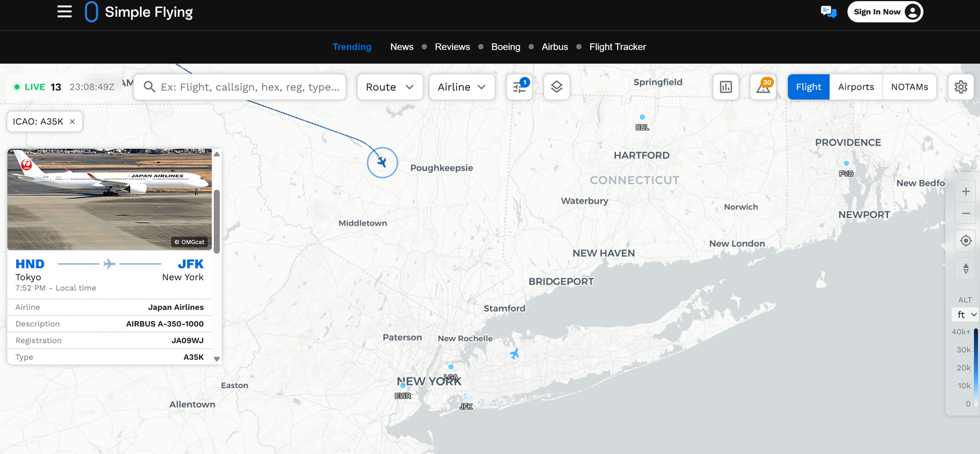980x454 pixels.
Task: Open the Boeing nav item
Action: pyautogui.click(x=505, y=47)
